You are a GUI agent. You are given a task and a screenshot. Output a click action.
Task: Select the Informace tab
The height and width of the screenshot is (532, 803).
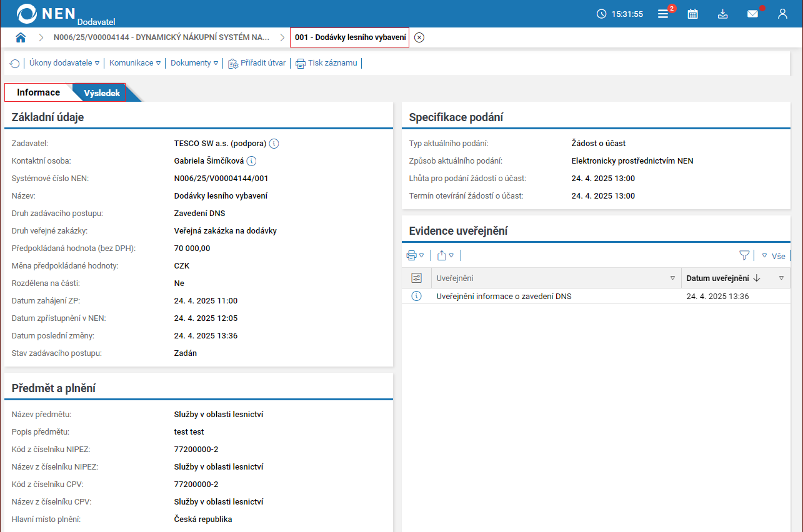[x=39, y=92]
